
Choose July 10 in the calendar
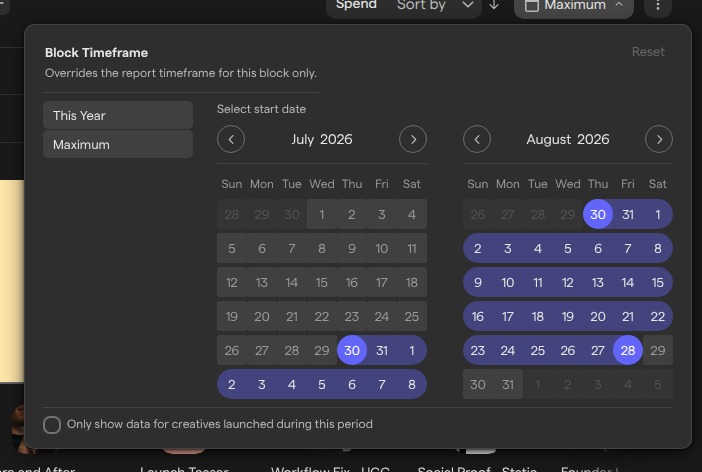point(382,249)
